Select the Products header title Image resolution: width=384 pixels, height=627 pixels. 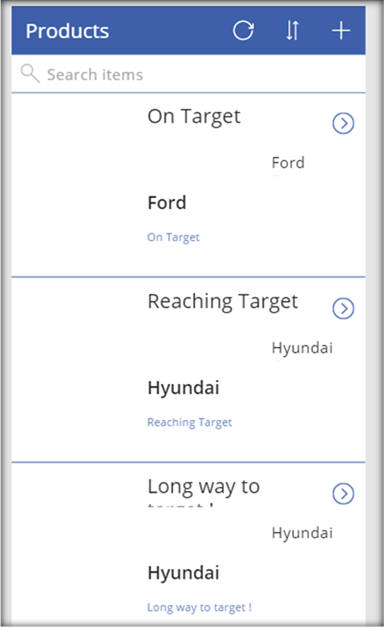point(67,31)
